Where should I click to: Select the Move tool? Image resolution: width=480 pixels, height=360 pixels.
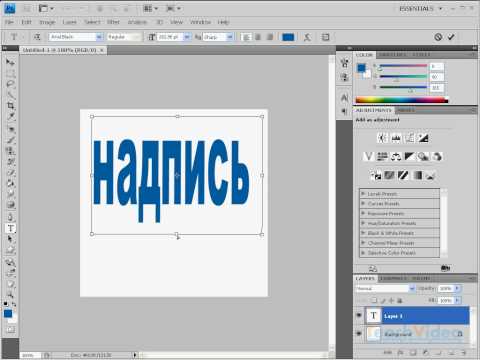[x=10, y=62]
